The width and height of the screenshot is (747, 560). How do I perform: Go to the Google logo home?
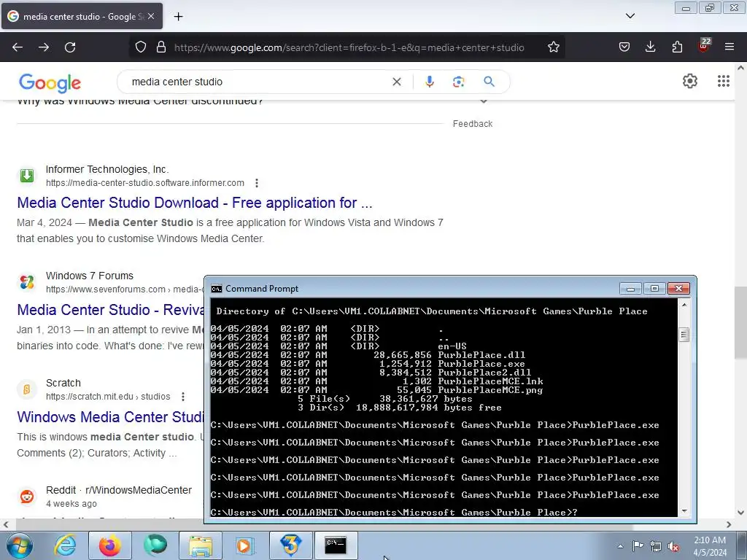coord(50,83)
